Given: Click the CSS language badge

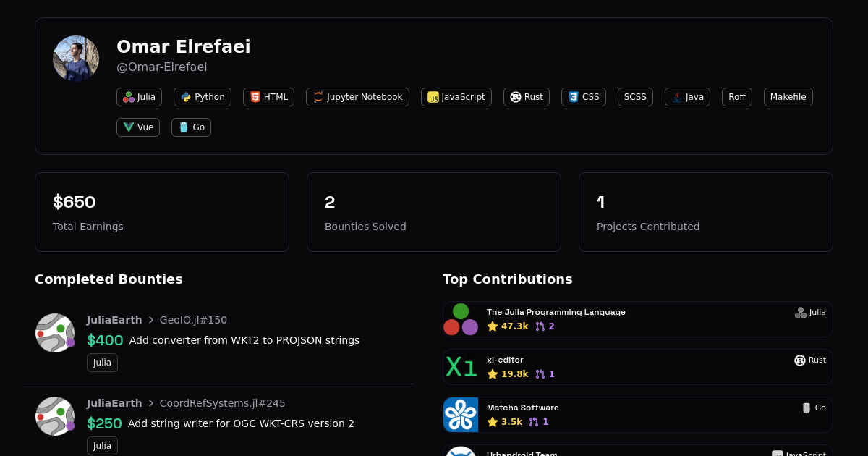Looking at the screenshot, I should 583,97.
